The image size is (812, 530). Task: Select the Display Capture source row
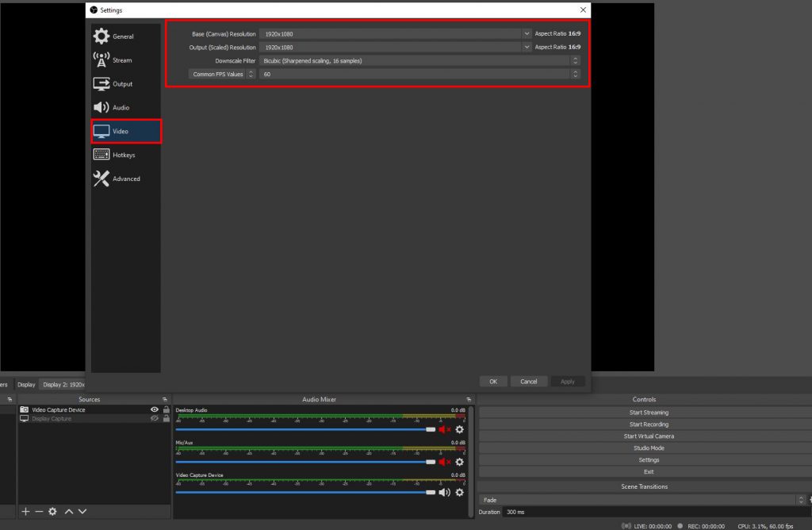(x=94, y=419)
